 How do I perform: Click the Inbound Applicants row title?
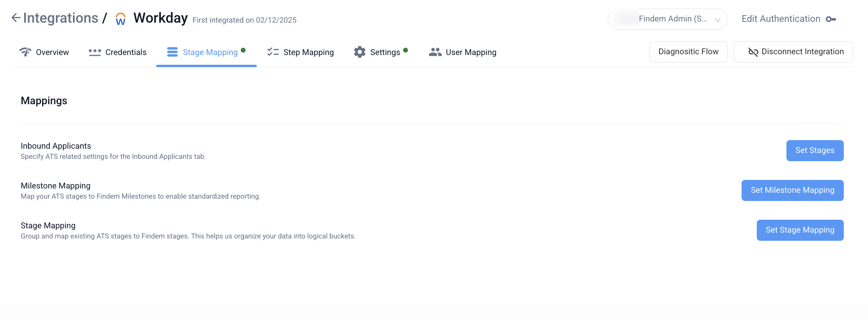pyautogui.click(x=56, y=146)
